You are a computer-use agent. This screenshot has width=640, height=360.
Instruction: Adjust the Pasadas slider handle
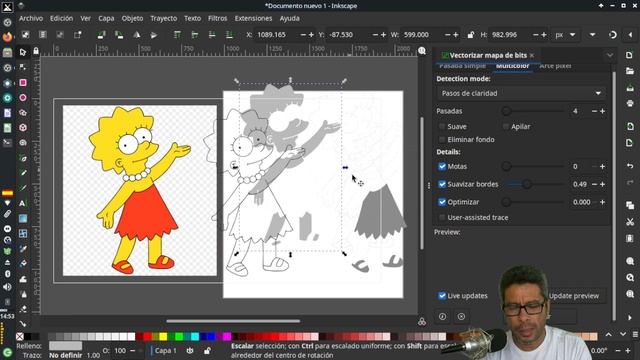[x=507, y=111]
